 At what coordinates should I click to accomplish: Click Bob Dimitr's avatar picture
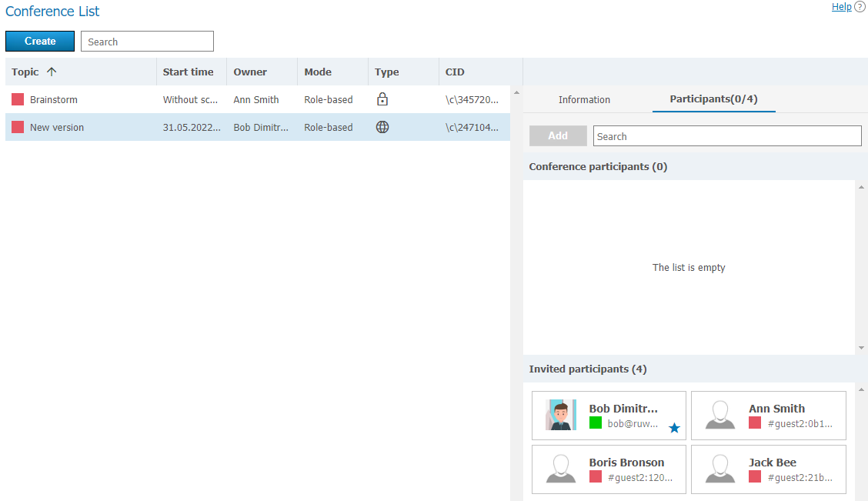point(561,415)
